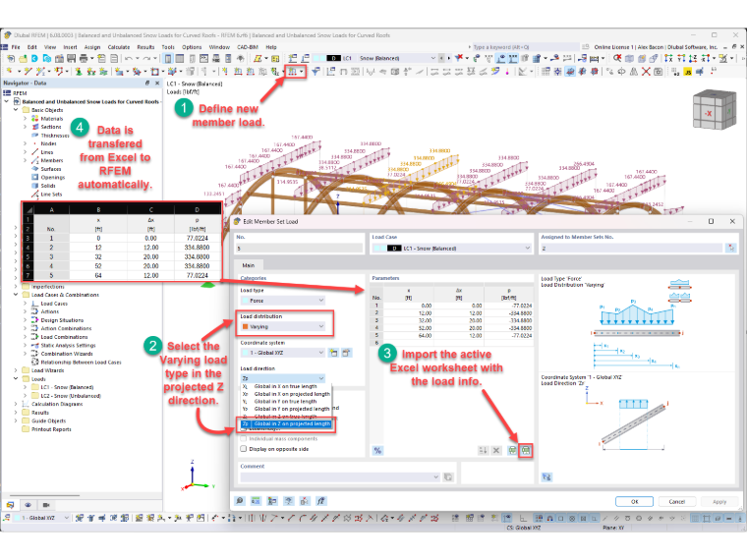
Task: Click load case color swatch in toolbar
Action: [x=318, y=58]
